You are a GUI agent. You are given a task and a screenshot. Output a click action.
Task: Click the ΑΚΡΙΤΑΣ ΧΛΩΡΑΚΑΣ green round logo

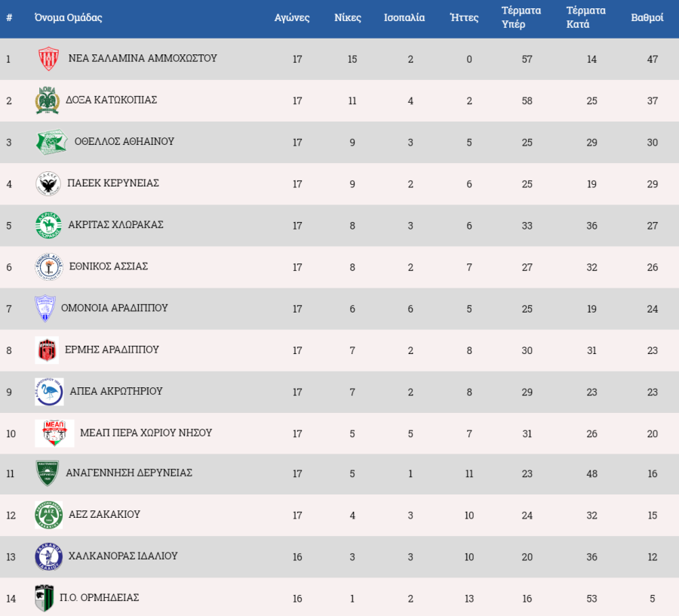point(48,225)
